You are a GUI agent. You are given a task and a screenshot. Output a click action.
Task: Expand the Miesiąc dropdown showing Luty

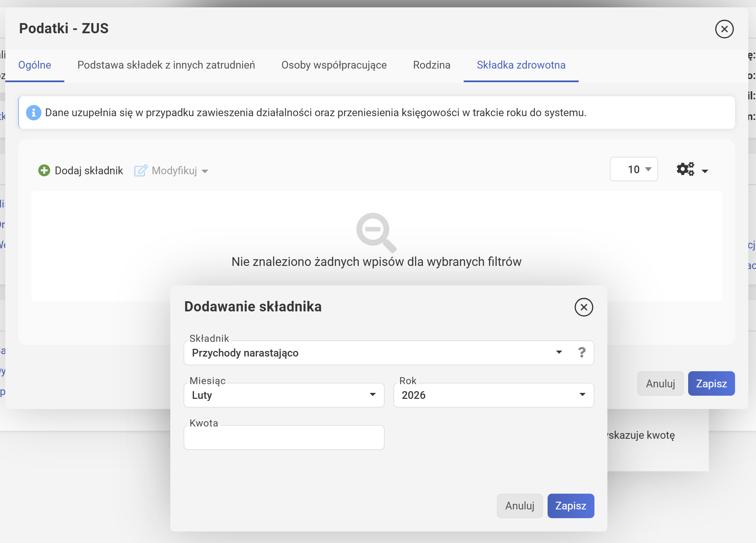[x=284, y=395]
